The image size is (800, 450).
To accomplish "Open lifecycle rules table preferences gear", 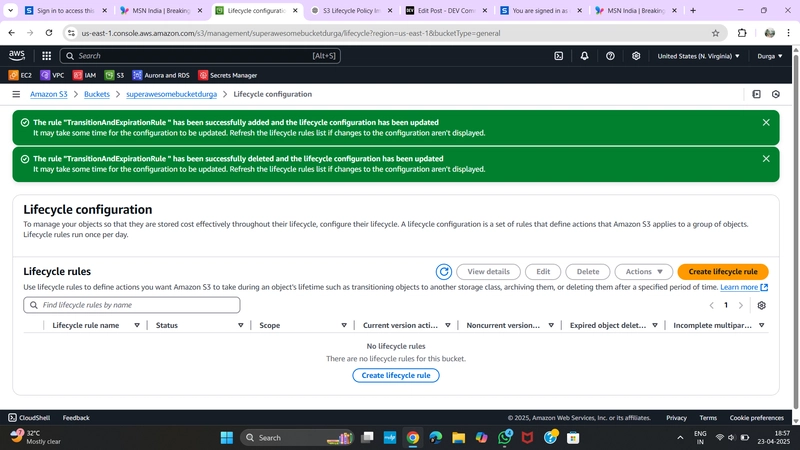I will pyautogui.click(x=761, y=305).
